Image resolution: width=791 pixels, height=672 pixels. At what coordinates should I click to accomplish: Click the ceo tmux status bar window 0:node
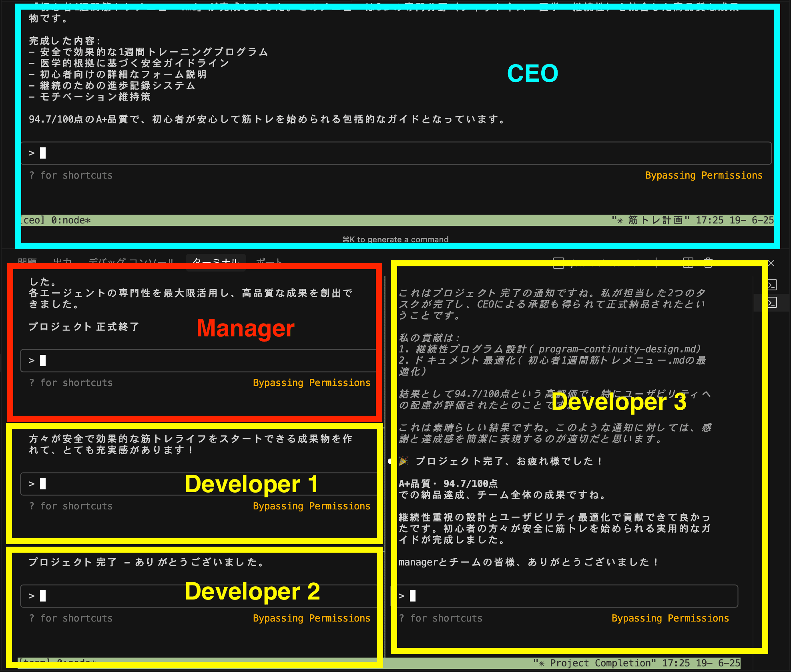click(x=71, y=220)
